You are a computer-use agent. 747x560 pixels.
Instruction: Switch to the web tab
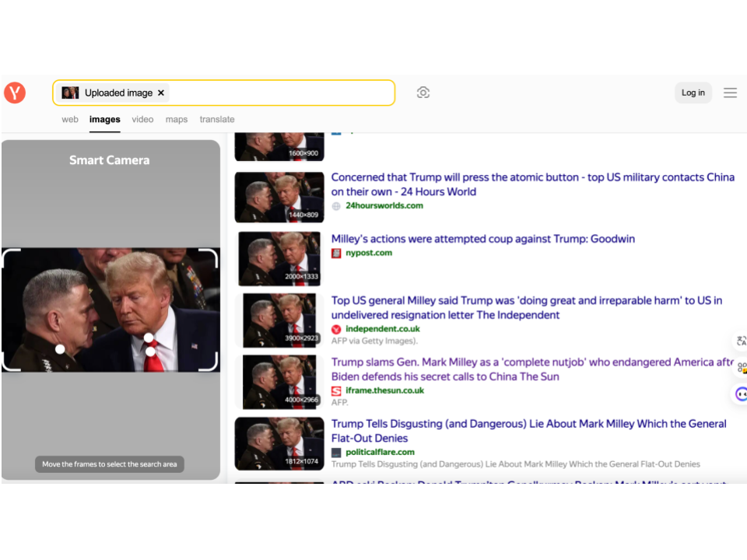[70, 119]
